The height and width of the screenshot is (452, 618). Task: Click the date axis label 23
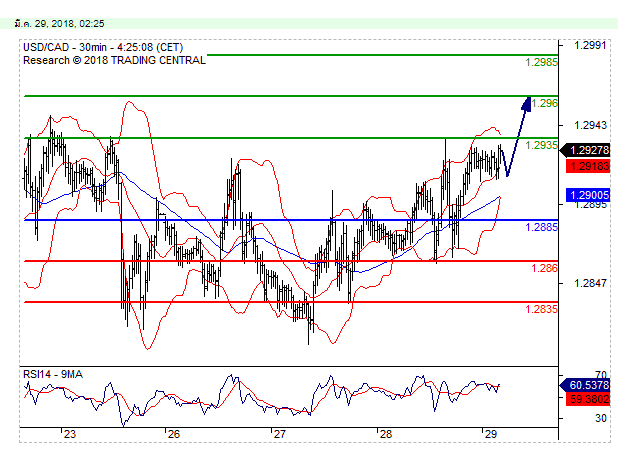[70, 434]
